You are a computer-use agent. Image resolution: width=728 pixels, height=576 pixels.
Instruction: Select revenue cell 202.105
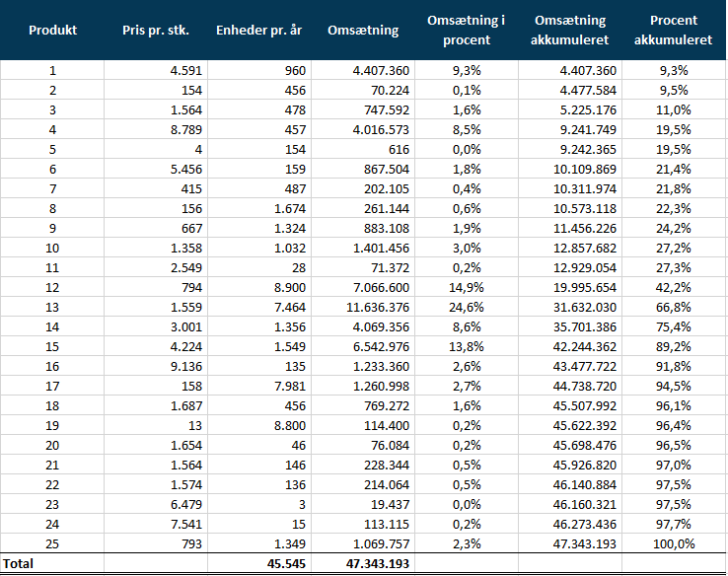tap(387, 189)
